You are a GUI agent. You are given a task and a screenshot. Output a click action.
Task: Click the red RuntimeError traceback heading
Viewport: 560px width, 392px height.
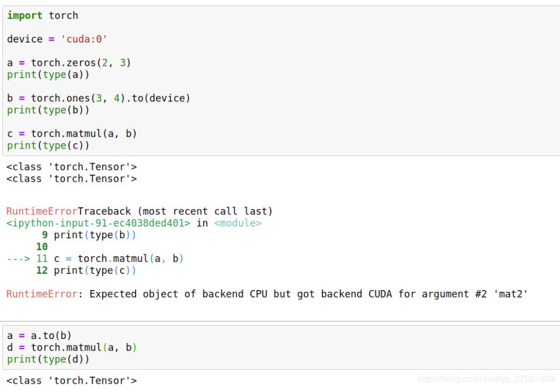tap(41, 211)
